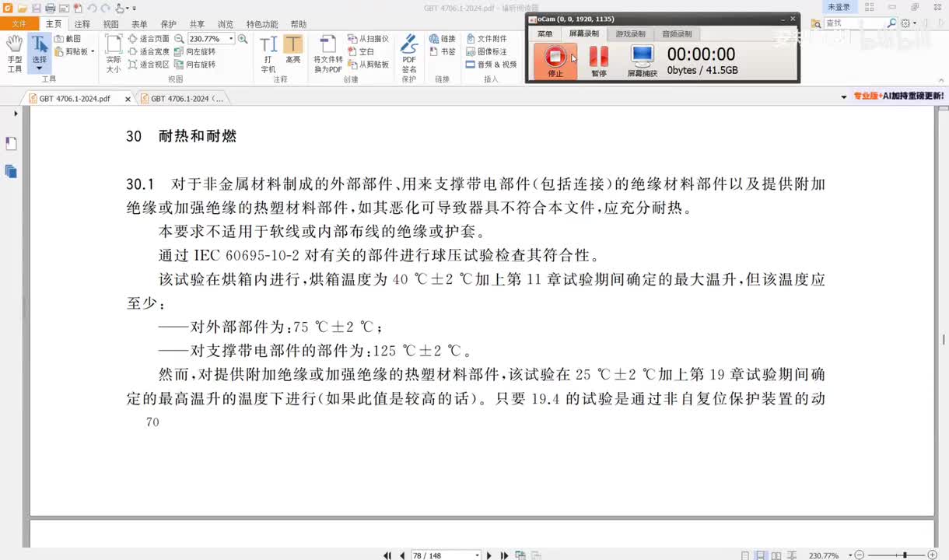Switch to oCam Game Recording (游戏录制) tab
Image resolution: width=949 pixels, height=560 pixels.
coord(630,34)
